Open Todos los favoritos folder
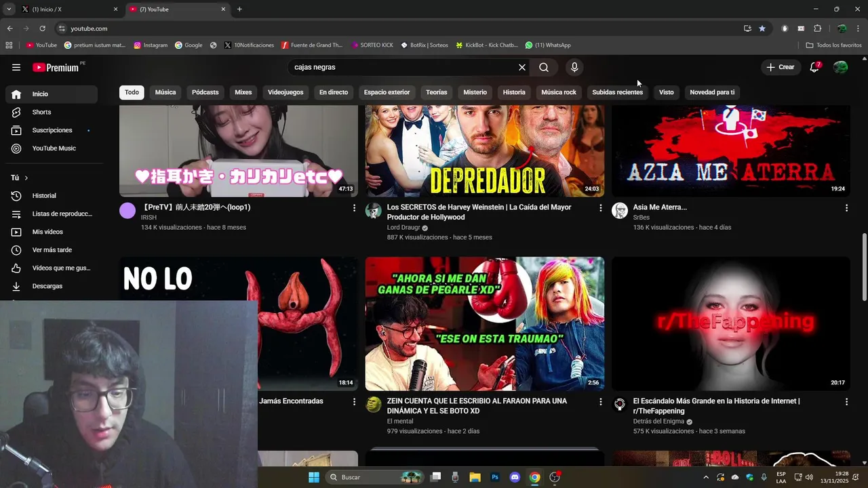The width and height of the screenshot is (868, 488). tap(834, 45)
